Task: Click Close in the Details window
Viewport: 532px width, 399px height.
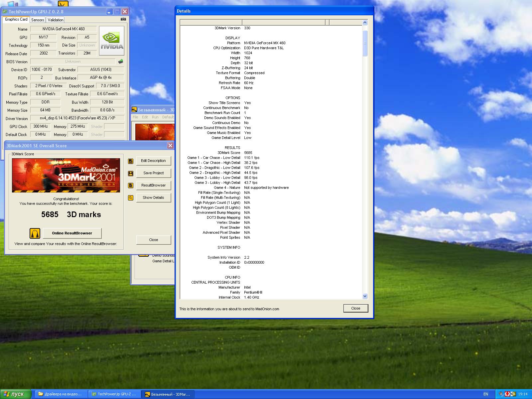Action: [356, 309]
